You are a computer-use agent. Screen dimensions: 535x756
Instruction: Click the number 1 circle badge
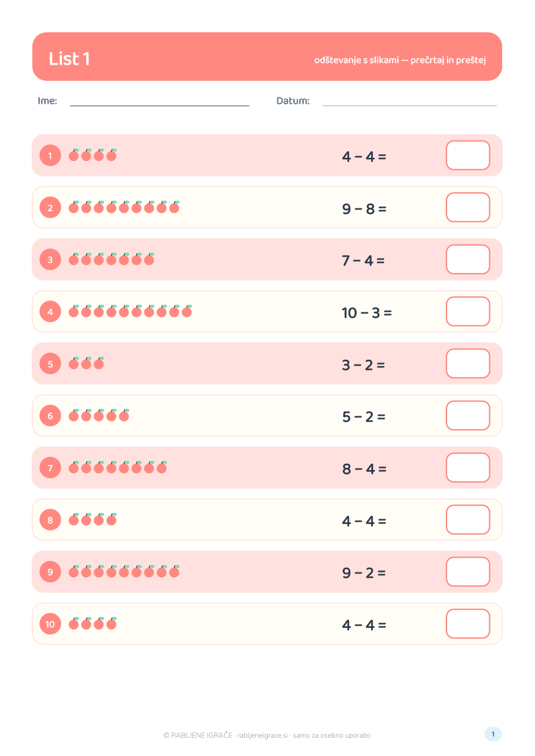(50, 156)
